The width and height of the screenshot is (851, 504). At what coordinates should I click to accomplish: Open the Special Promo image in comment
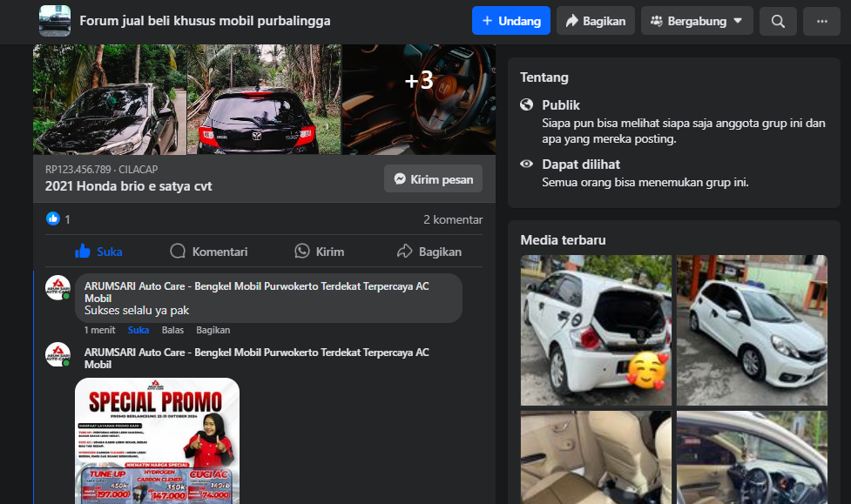click(157, 440)
